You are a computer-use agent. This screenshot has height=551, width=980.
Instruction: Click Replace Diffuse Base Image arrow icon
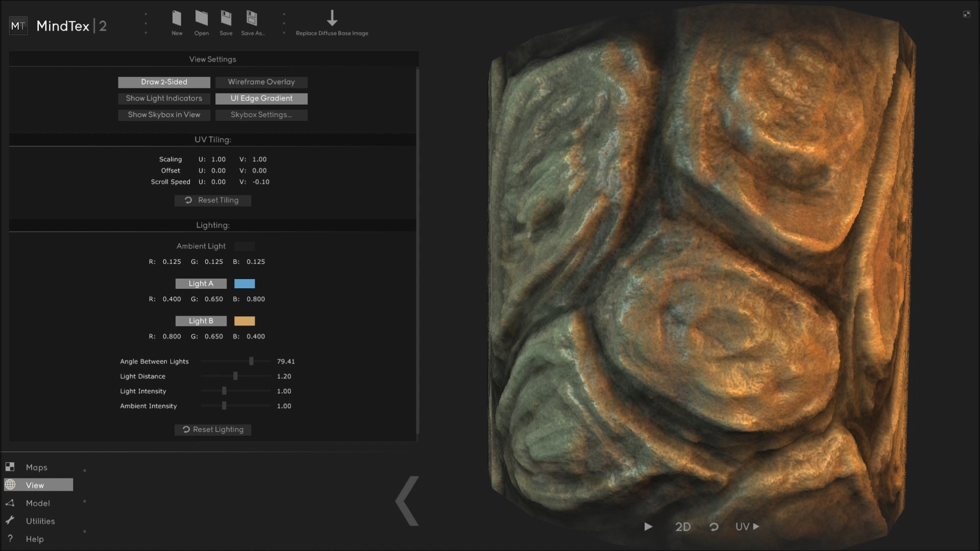(x=332, y=18)
